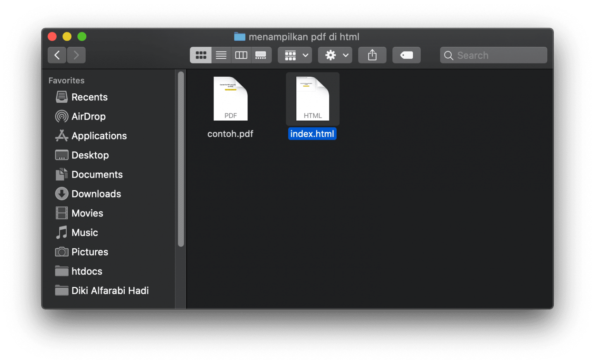The height and width of the screenshot is (364, 595).
Task: Close the Finder window with the red button
Action: [x=52, y=36]
